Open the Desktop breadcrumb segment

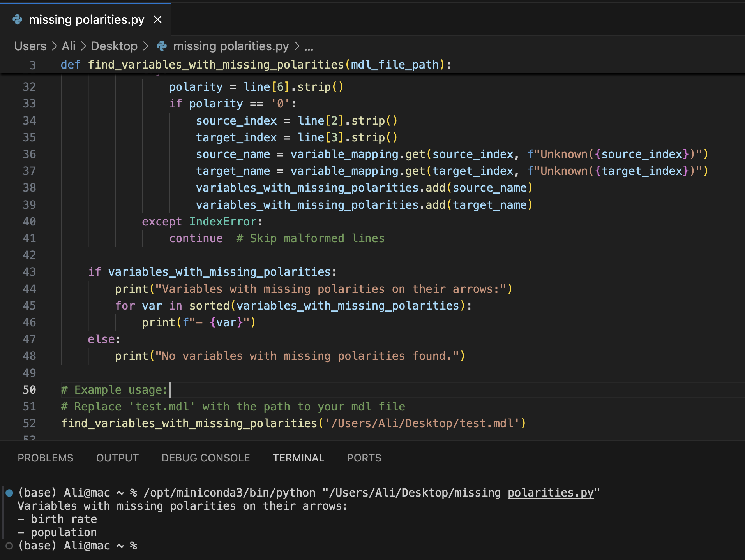pyautogui.click(x=114, y=46)
